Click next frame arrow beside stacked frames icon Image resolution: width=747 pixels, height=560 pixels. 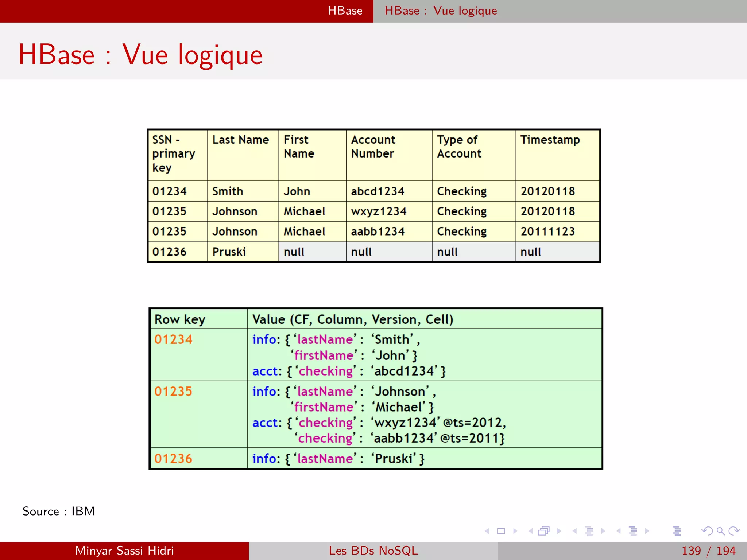[559, 531]
